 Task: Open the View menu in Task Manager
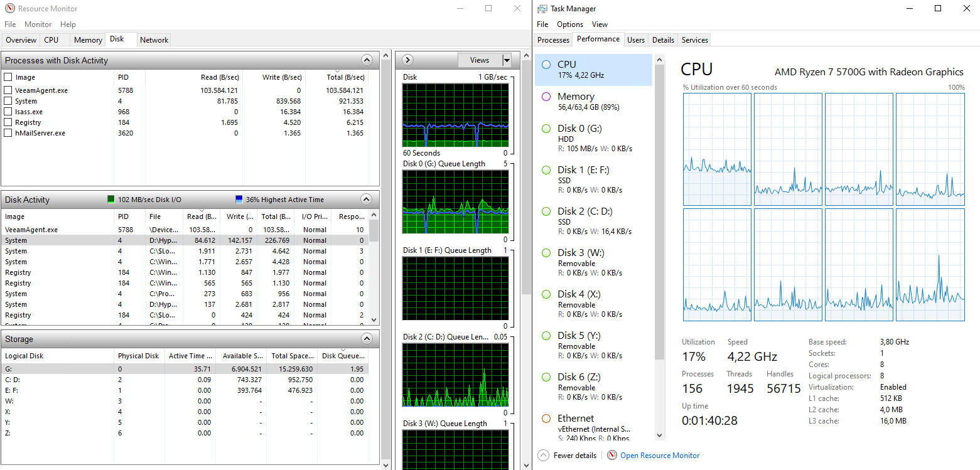point(600,24)
